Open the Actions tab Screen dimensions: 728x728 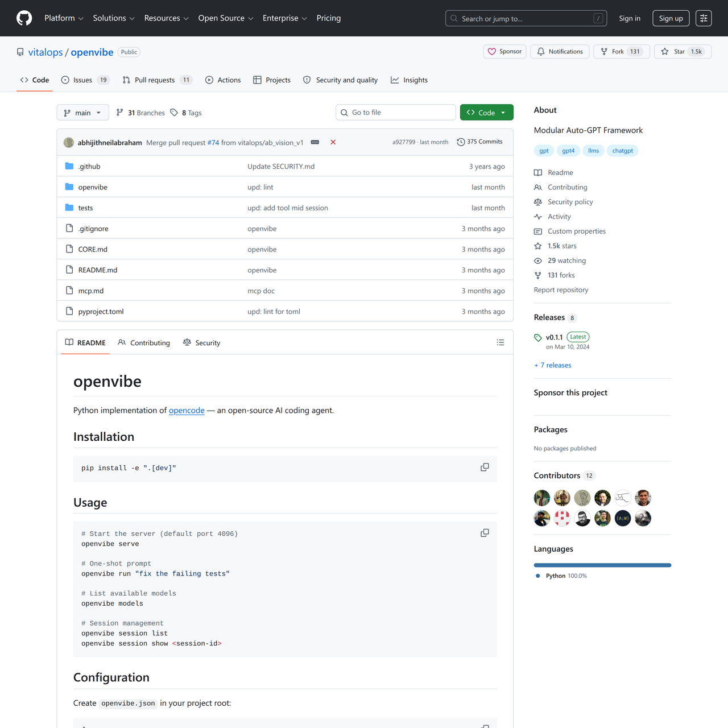point(223,80)
